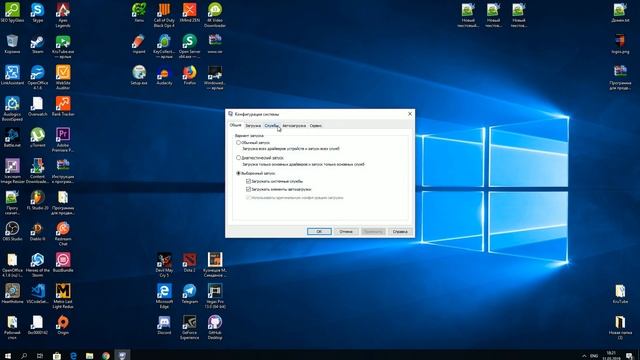Select the Общие tab
The image size is (640, 360).
[236, 125]
